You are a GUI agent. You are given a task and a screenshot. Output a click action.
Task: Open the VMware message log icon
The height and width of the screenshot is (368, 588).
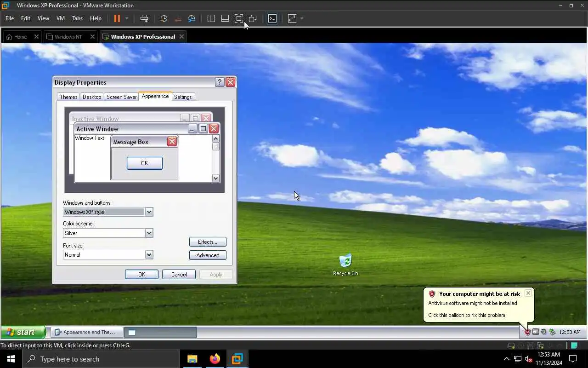pyautogui.click(x=574, y=345)
